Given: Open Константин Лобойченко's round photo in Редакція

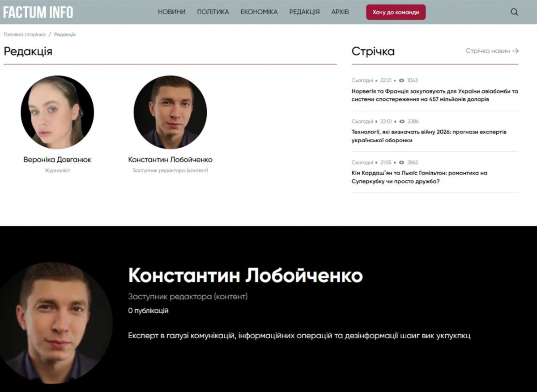Looking at the screenshot, I should [170, 112].
